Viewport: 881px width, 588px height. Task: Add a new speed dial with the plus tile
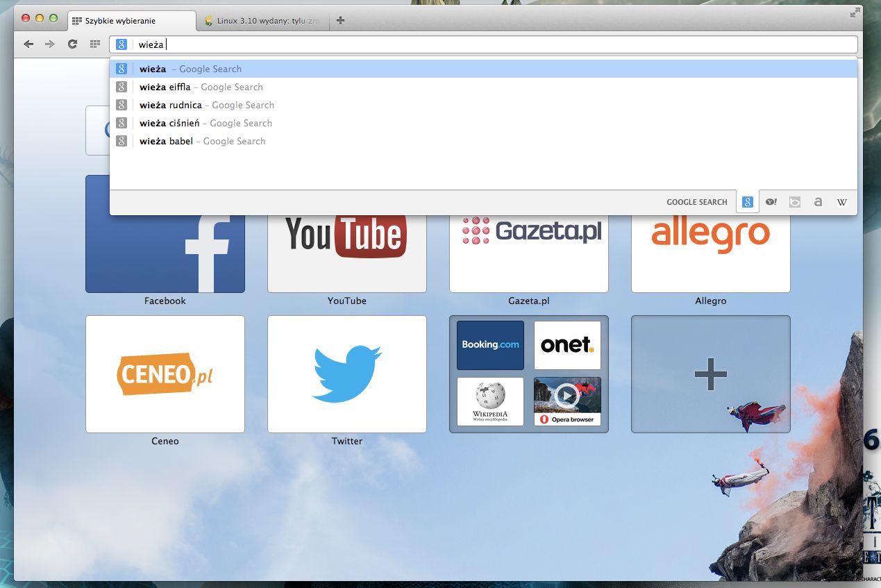click(711, 374)
